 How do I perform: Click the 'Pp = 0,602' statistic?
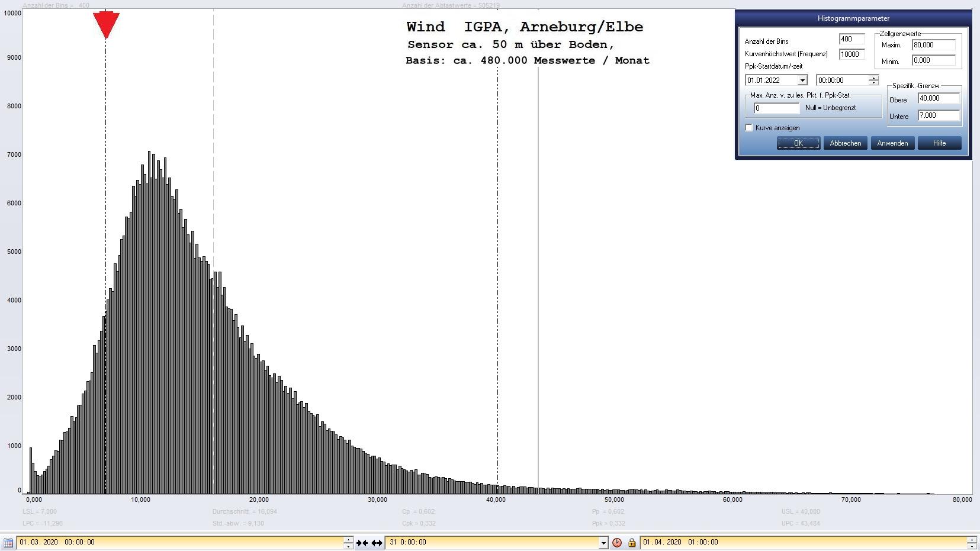click(608, 512)
